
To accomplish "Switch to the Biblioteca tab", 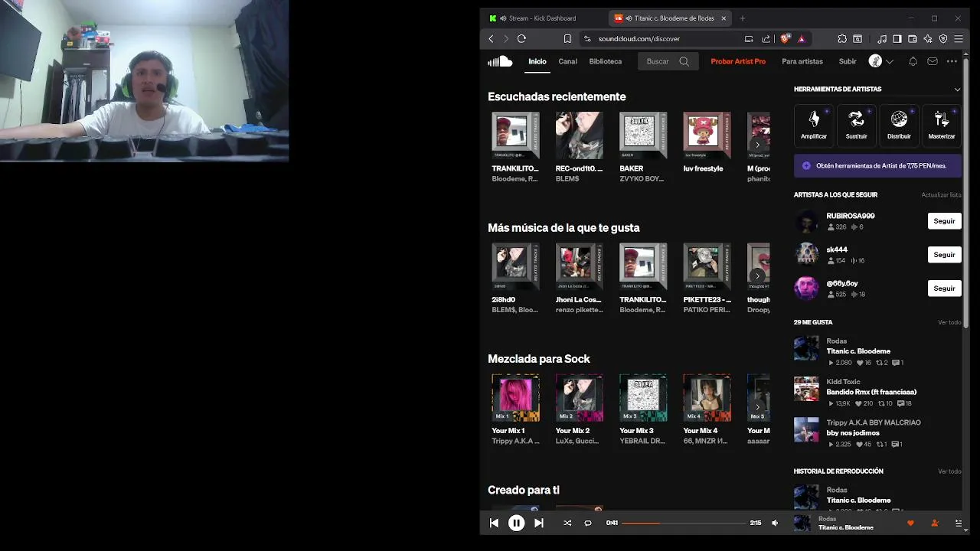I will (x=606, y=61).
